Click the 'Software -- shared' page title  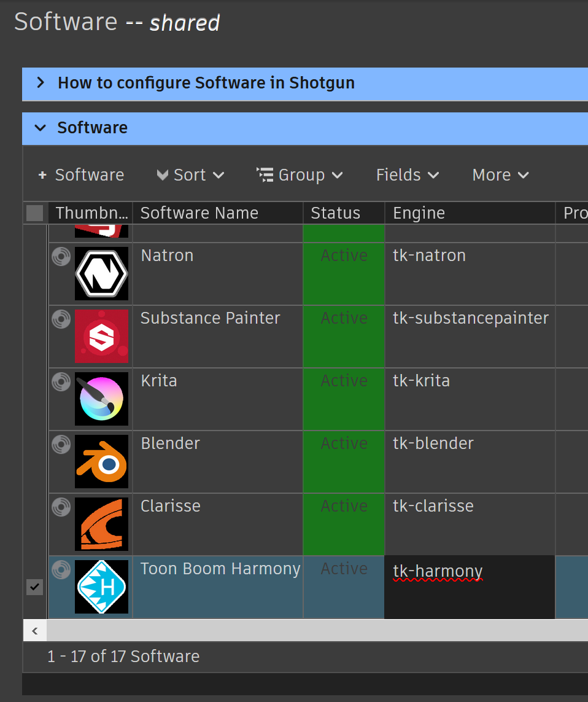point(117,22)
